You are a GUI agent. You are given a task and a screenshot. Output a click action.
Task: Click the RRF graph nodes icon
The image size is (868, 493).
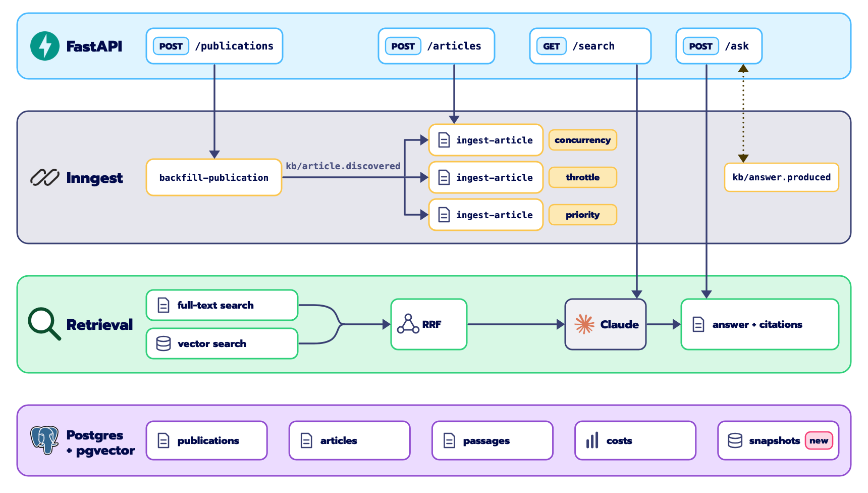point(408,324)
